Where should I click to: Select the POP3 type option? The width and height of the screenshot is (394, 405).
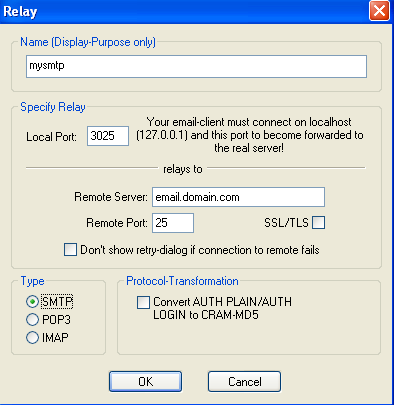(x=32, y=320)
